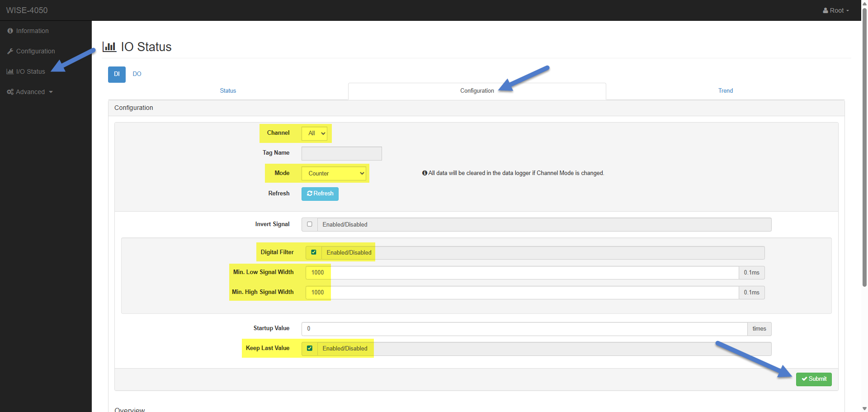
Task: Click the Configuration panel header text
Action: [x=134, y=108]
